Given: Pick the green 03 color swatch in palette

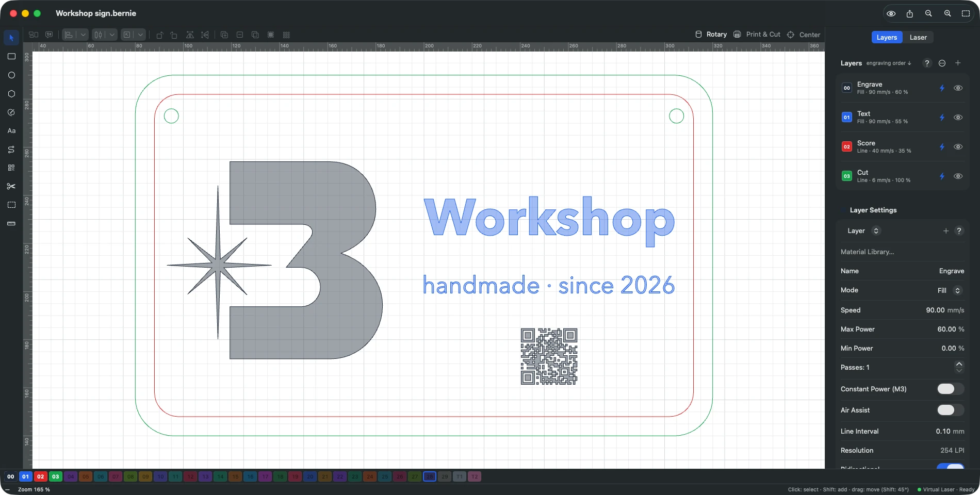Looking at the screenshot, I should [55, 476].
